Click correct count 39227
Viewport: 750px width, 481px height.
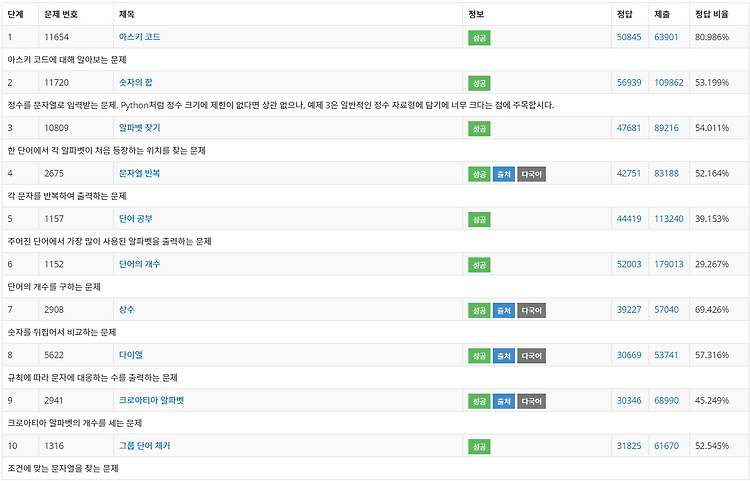tap(629, 309)
